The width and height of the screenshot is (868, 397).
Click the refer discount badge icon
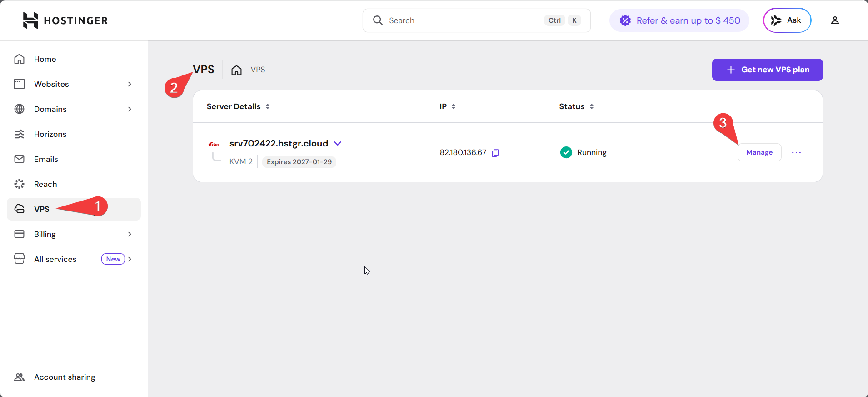(625, 20)
